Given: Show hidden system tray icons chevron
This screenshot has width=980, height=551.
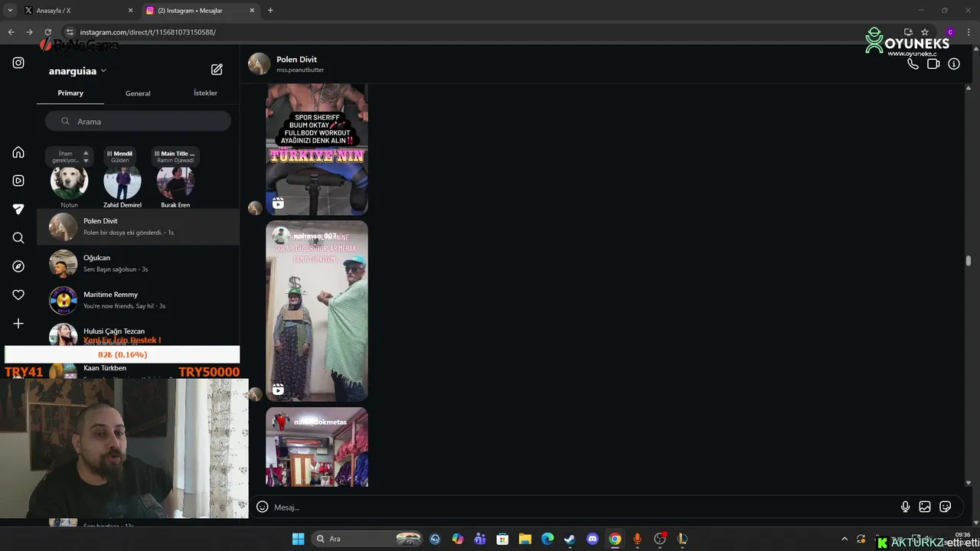Looking at the screenshot, I should click(x=844, y=539).
